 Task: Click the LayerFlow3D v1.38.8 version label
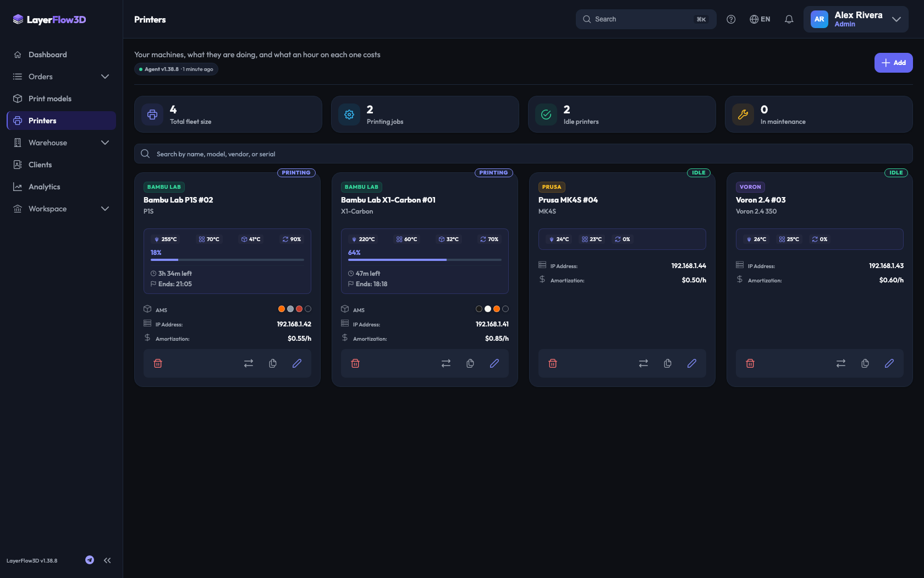32,561
